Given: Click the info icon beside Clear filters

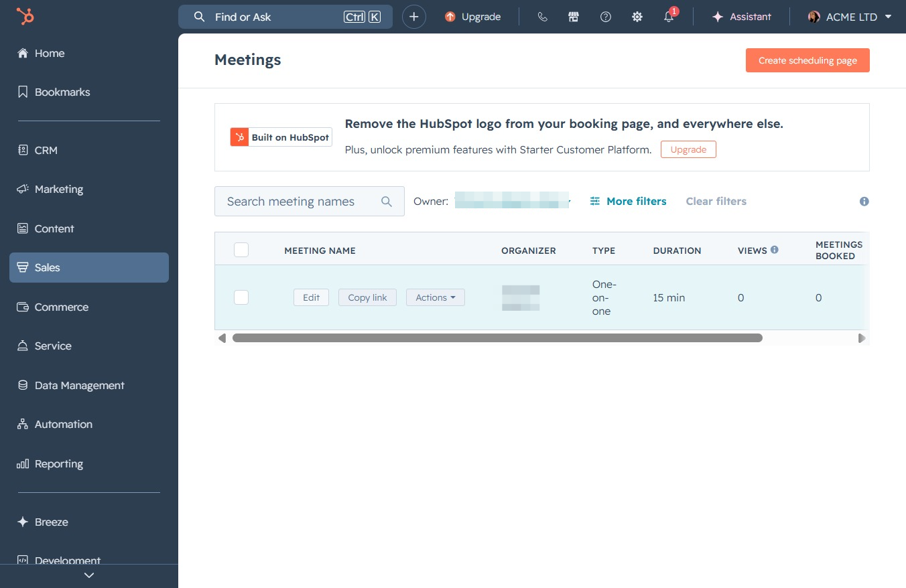Looking at the screenshot, I should tap(864, 201).
